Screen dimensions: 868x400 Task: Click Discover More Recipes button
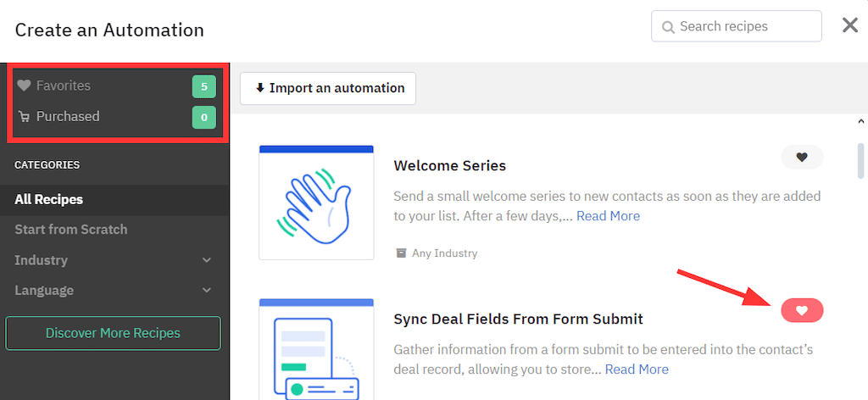pos(113,333)
